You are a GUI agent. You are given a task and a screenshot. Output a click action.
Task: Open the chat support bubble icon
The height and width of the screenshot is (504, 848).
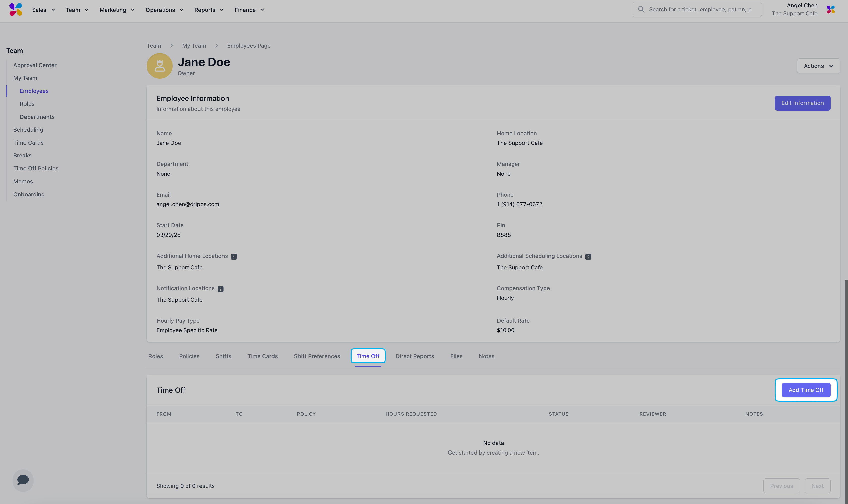click(23, 480)
